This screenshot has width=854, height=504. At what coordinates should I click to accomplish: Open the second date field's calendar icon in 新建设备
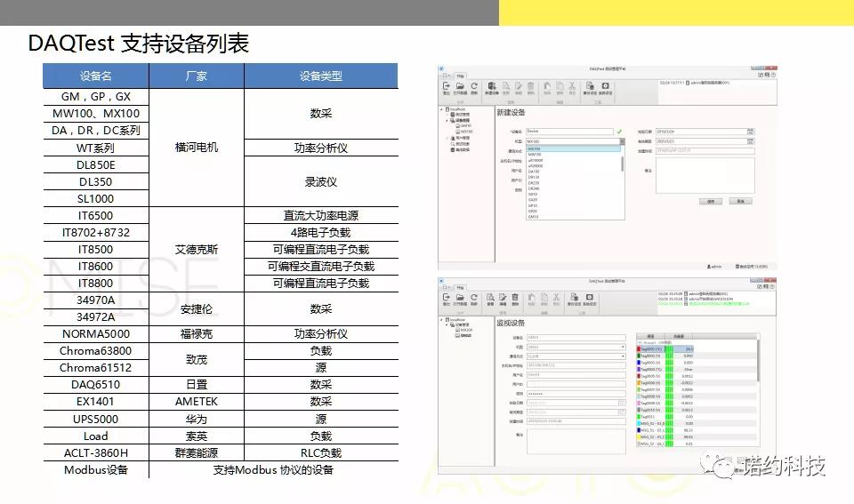click(750, 141)
